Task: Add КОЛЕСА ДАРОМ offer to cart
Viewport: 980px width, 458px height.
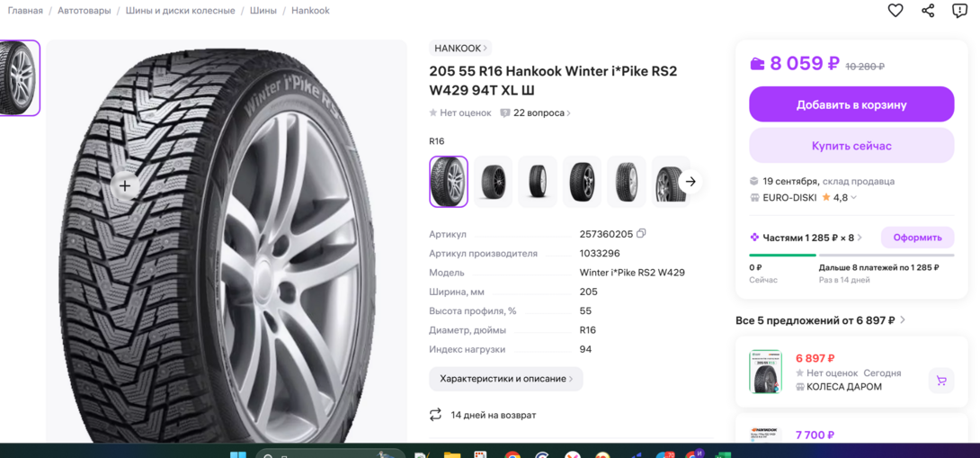Action: tap(941, 381)
